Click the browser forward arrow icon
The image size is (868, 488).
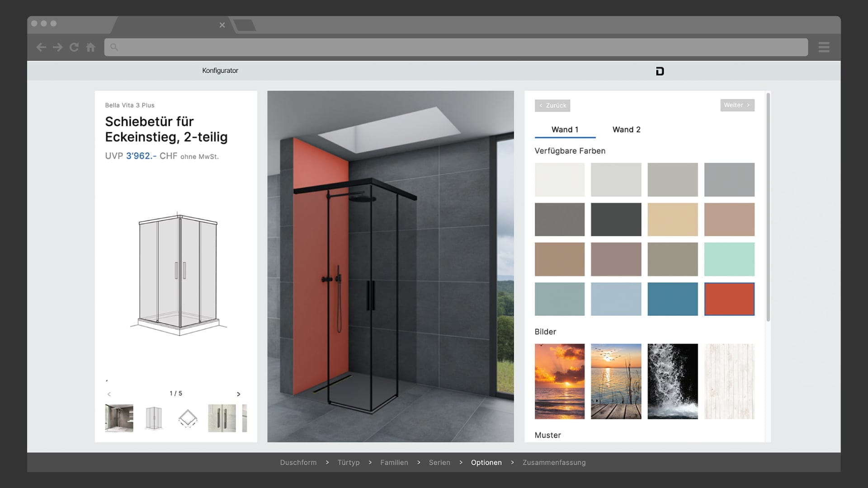pos(57,47)
